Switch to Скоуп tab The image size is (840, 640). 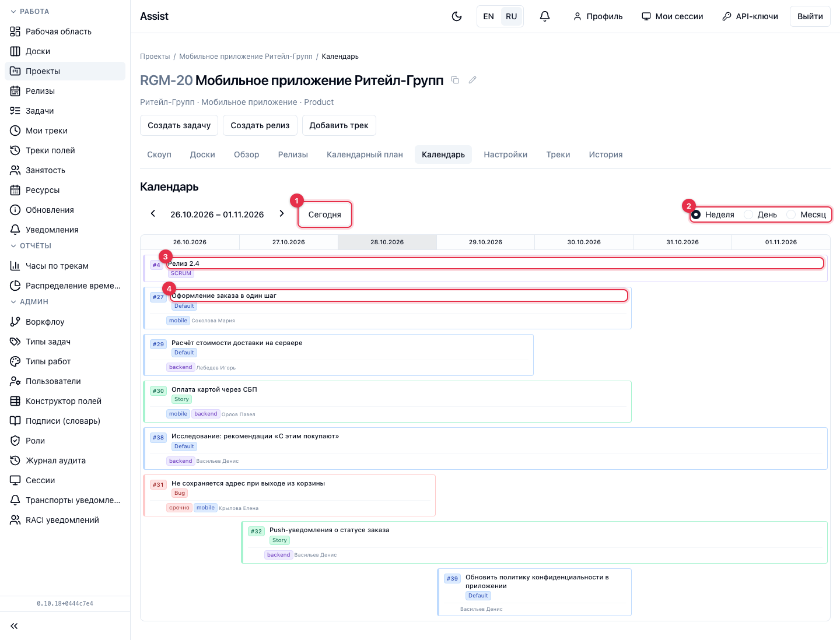click(x=159, y=154)
